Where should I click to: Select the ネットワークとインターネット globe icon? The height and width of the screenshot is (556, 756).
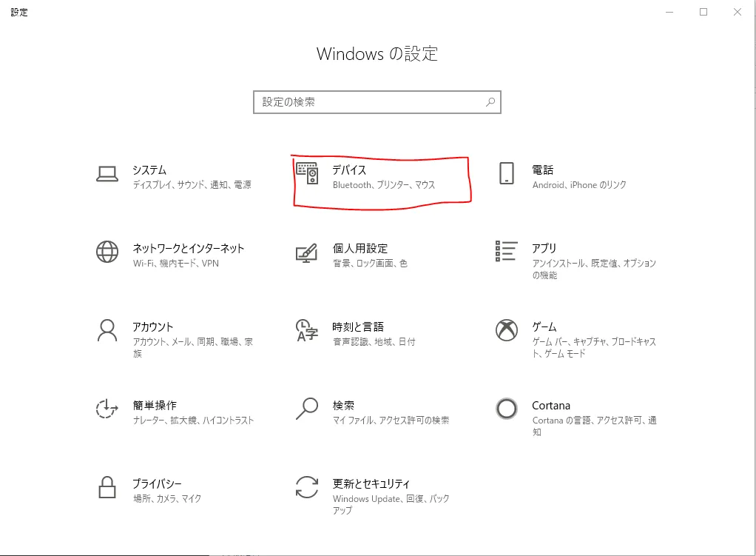point(107,252)
